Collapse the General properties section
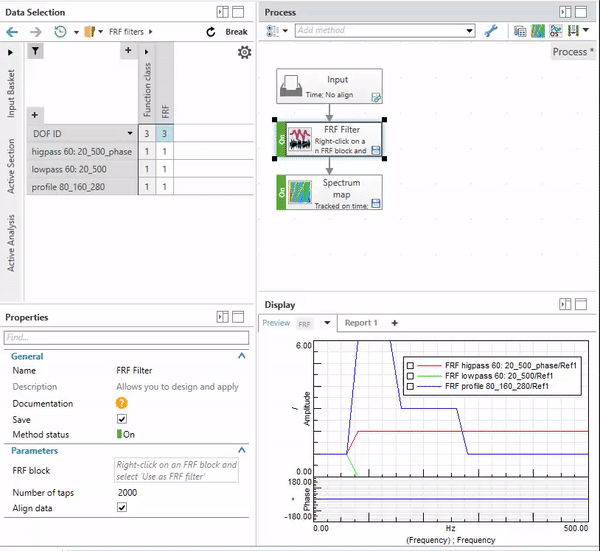 coord(241,356)
